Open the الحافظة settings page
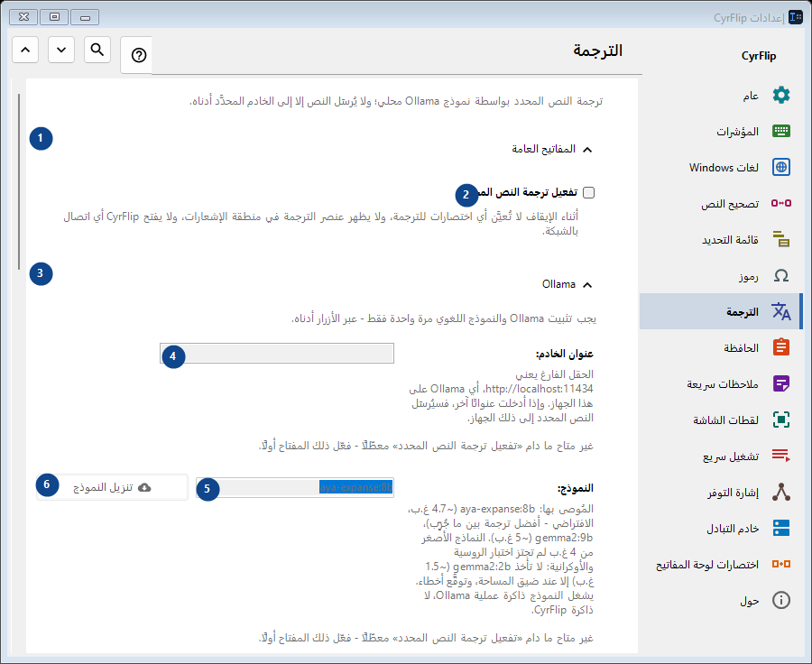Viewport: 812px width, 664px height. click(x=722, y=347)
